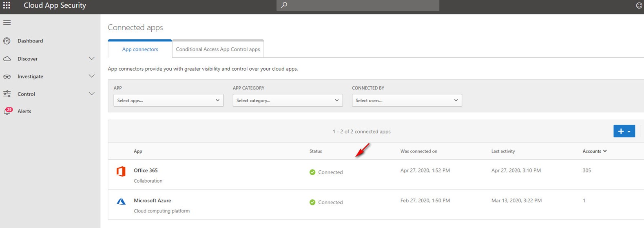Click the App column header
Screen dimensions: 644x228
tap(138, 151)
